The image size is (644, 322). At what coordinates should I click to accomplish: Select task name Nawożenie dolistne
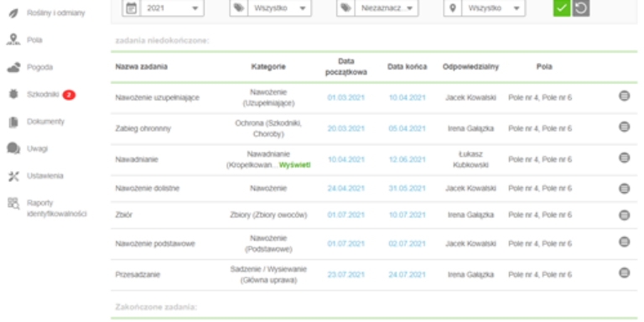[148, 189]
